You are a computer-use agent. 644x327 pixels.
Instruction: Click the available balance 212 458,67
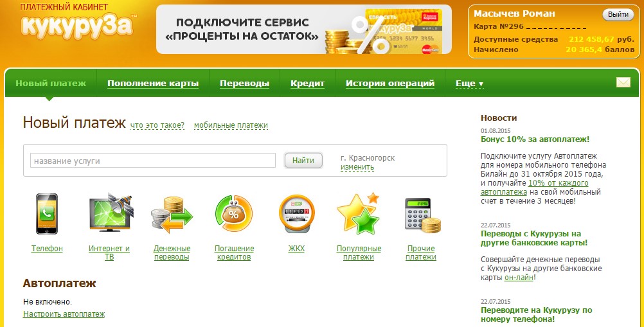591,39
